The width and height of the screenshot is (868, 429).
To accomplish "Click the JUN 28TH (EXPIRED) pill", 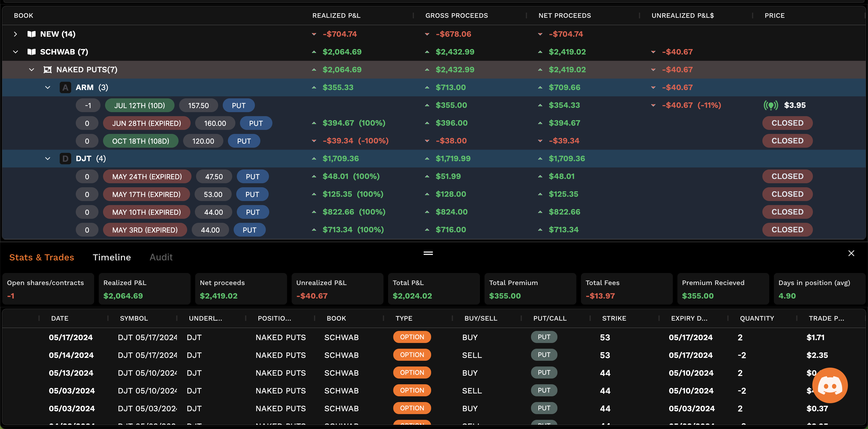I will 147,123.
